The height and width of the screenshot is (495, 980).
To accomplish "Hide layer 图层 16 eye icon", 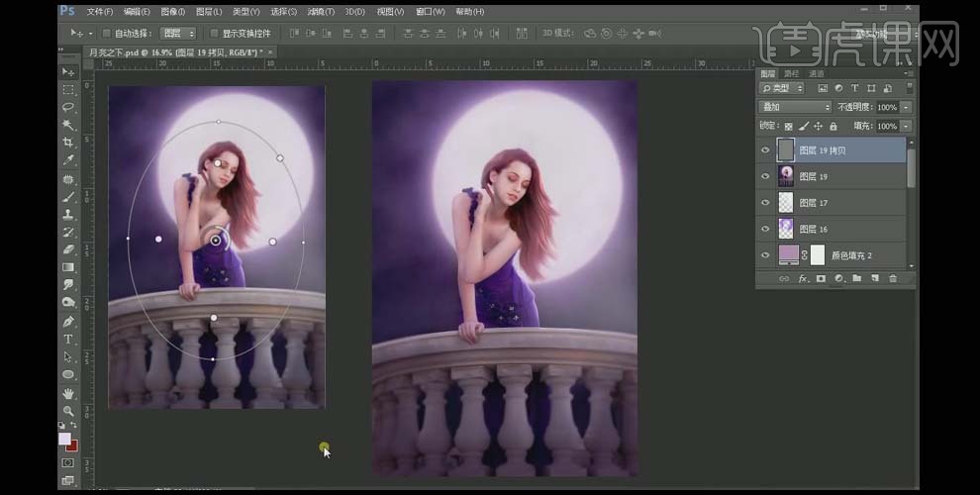I will click(765, 229).
